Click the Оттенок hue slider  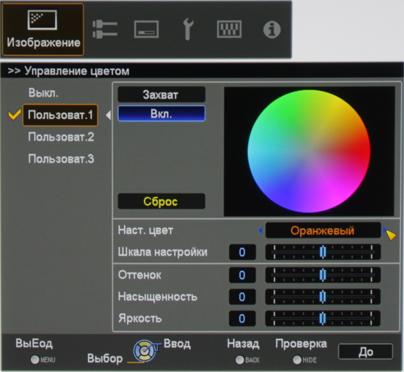(323, 275)
